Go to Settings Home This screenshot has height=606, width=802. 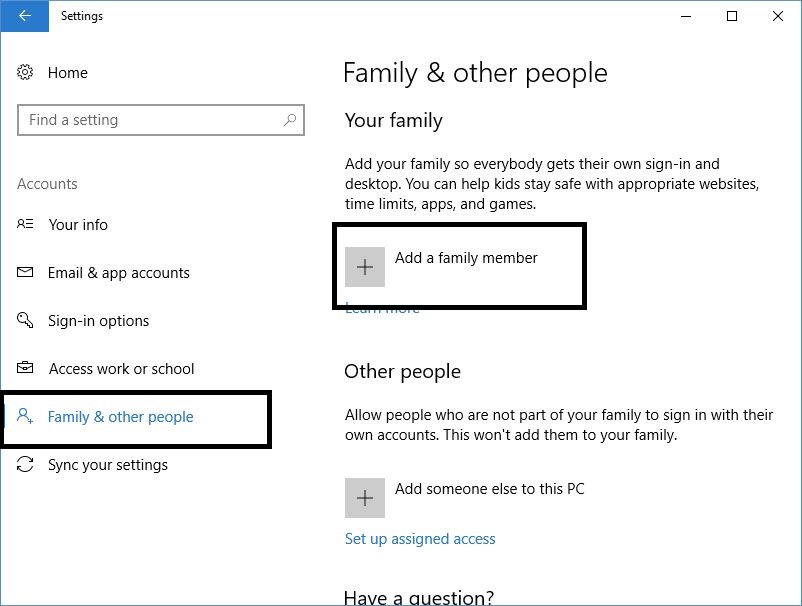[x=68, y=73]
